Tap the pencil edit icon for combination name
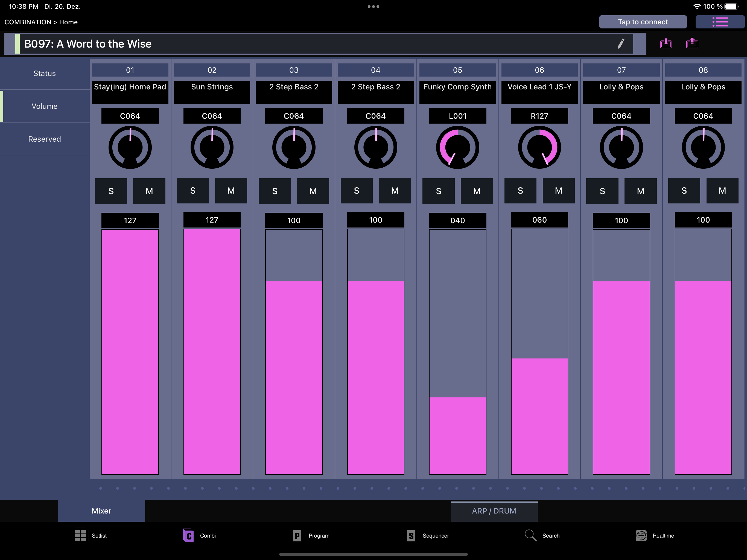The height and width of the screenshot is (560, 747). click(621, 43)
